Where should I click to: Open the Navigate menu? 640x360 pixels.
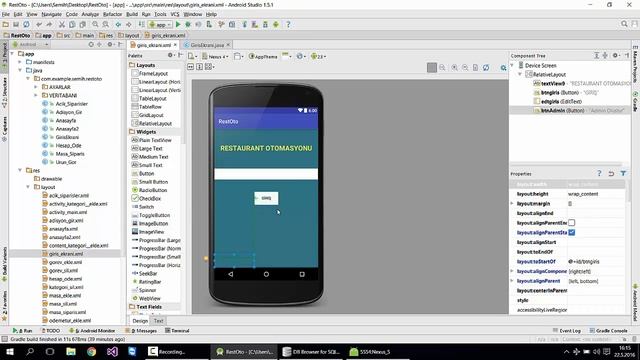[51, 14]
